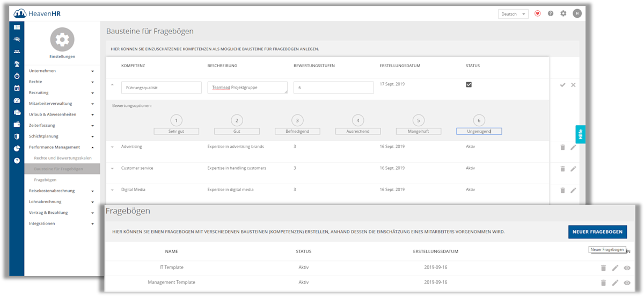Image resolution: width=644 pixels, height=296 pixels.
Task: Open the Fragebögen submenu item
Action: pyautogui.click(x=45, y=180)
